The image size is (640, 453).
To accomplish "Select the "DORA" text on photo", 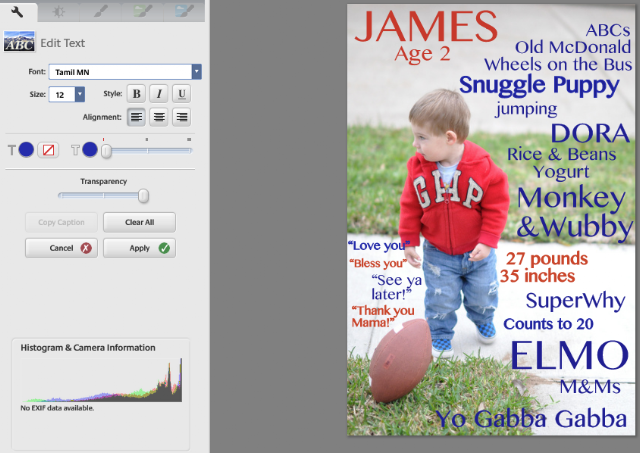I will (590, 133).
